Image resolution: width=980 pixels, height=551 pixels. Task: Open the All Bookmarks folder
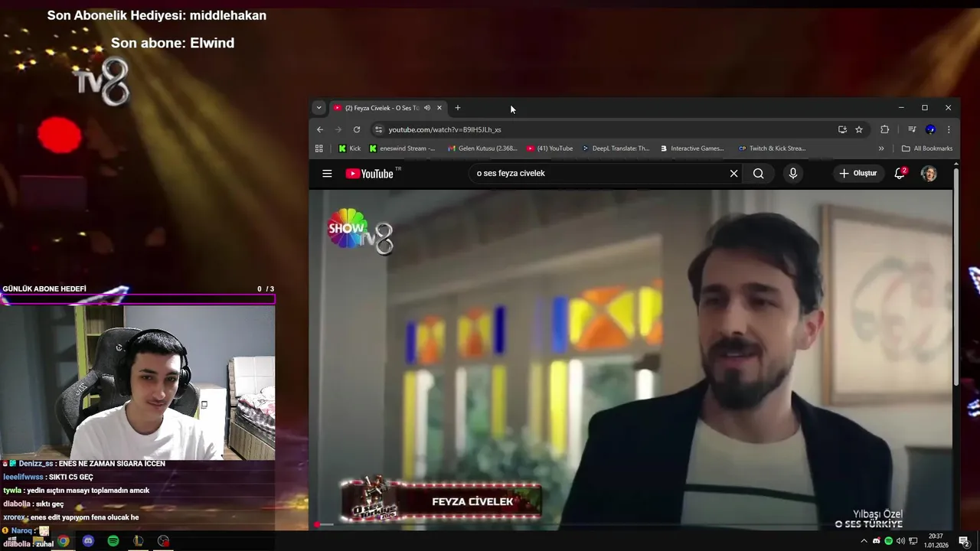tap(927, 148)
